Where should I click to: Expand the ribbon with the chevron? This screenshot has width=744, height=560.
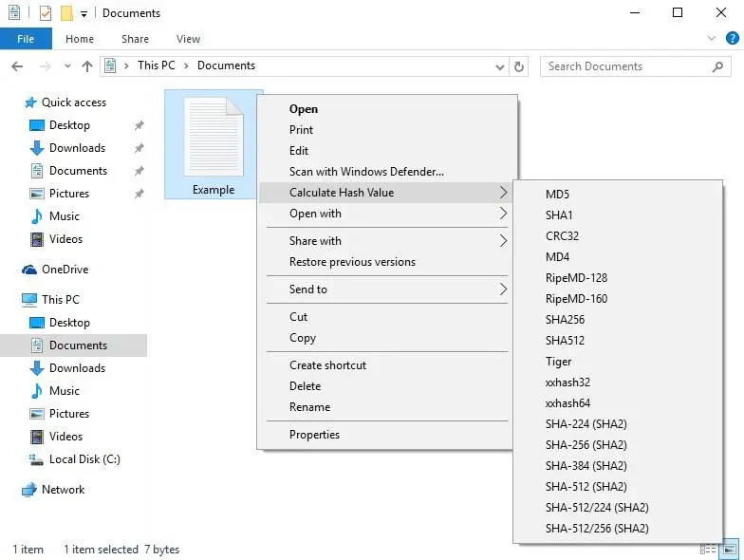(713, 39)
